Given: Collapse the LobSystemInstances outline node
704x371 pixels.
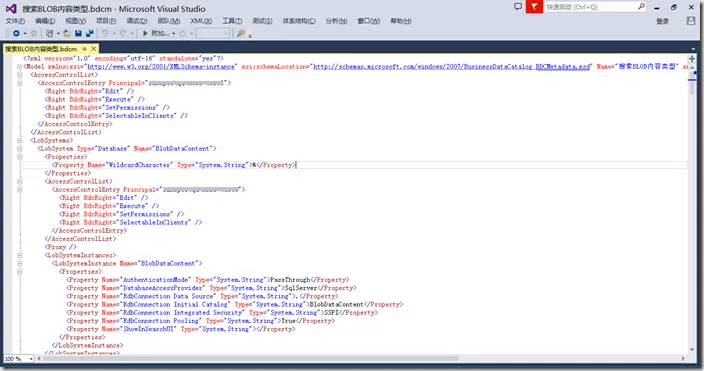Looking at the screenshot, I should (19, 255).
